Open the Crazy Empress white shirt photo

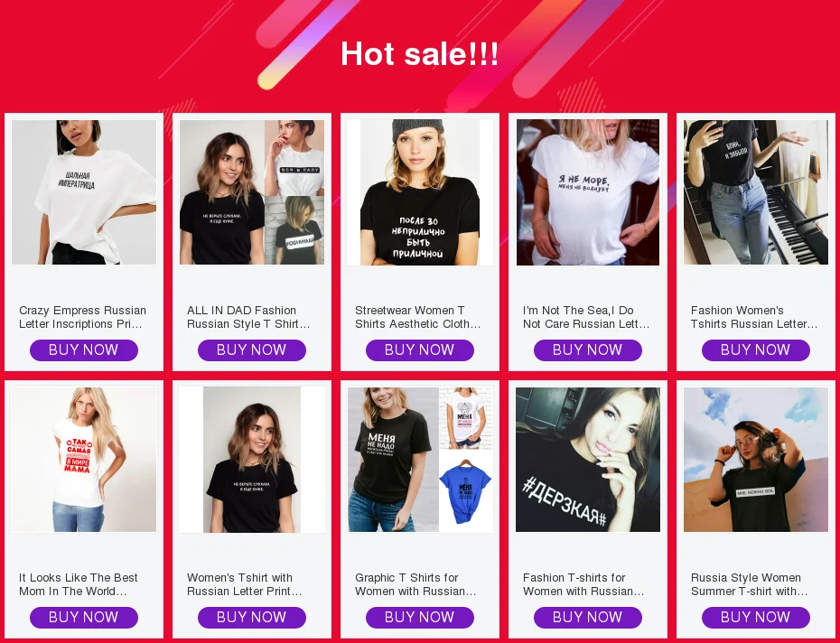point(84,192)
